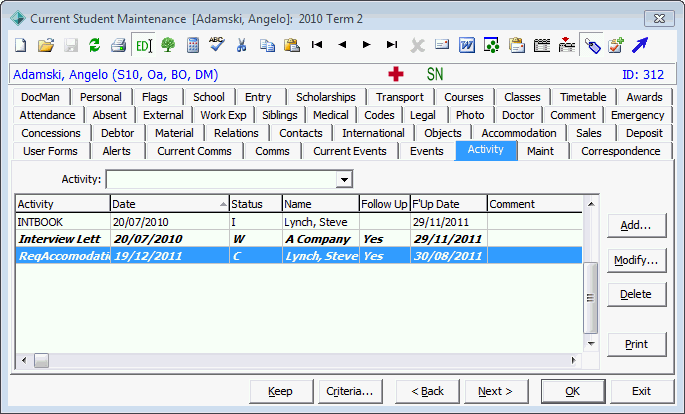Click the F'Up Date column header

point(449,204)
